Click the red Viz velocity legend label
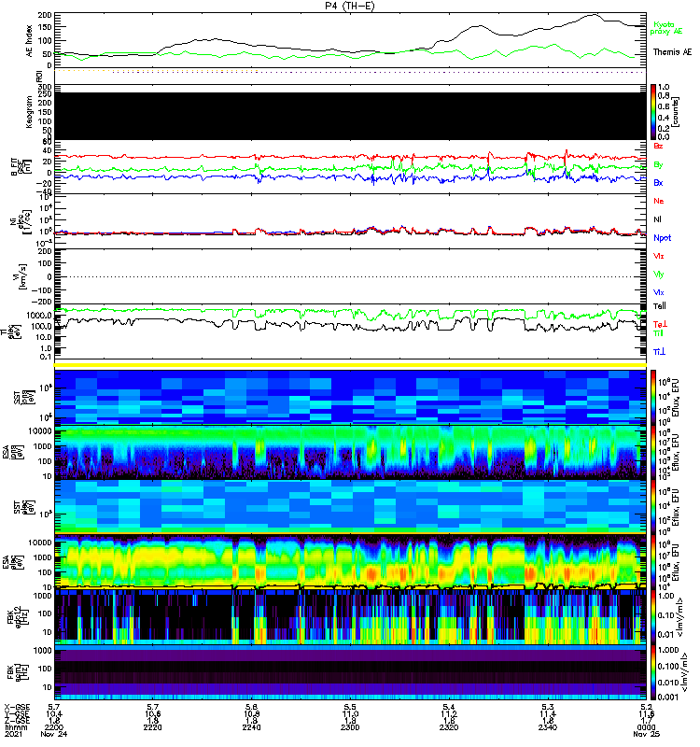 coord(659,256)
